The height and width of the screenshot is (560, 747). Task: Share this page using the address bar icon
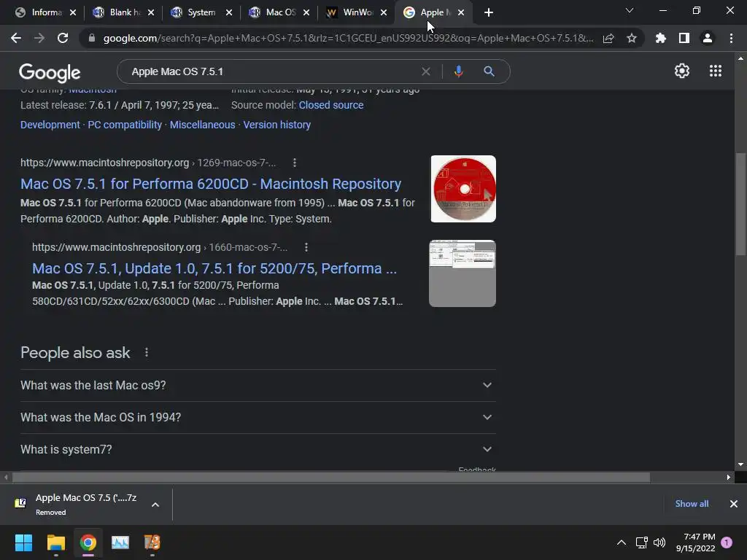pos(608,38)
